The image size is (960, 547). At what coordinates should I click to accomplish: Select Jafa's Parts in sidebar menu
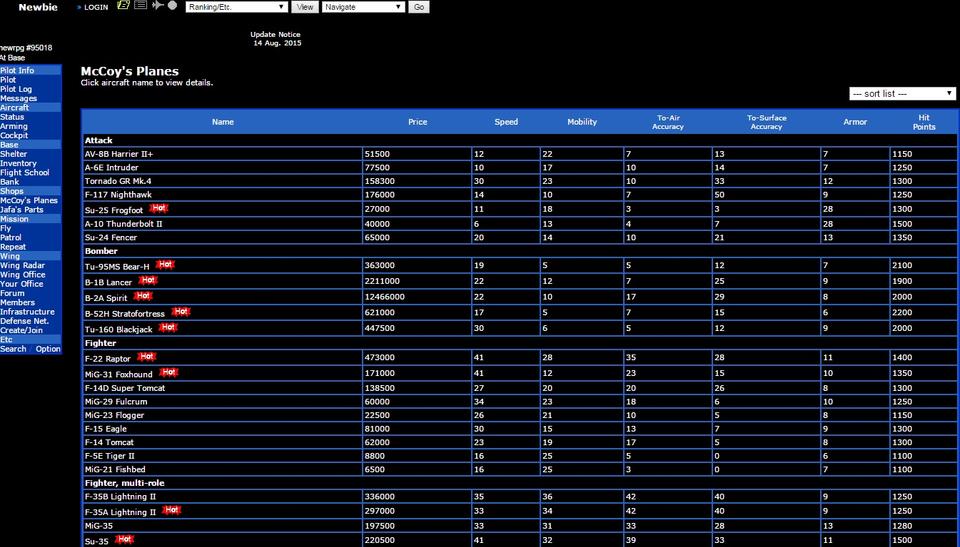point(22,210)
